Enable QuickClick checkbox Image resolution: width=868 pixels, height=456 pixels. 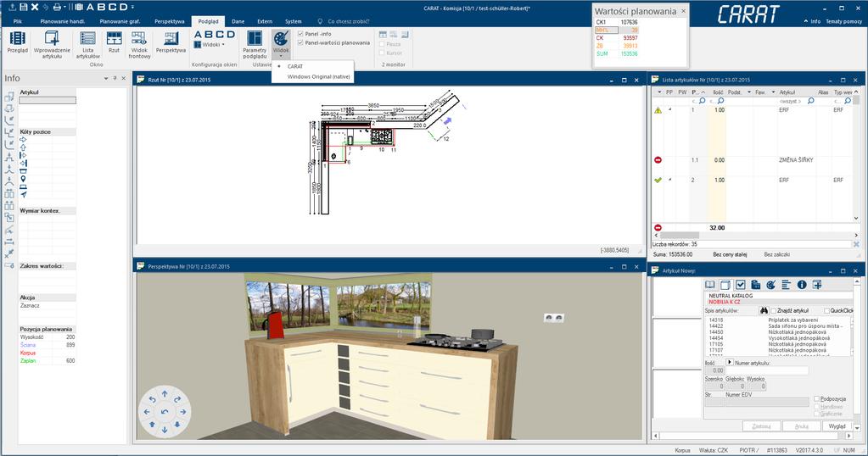tap(827, 311)
